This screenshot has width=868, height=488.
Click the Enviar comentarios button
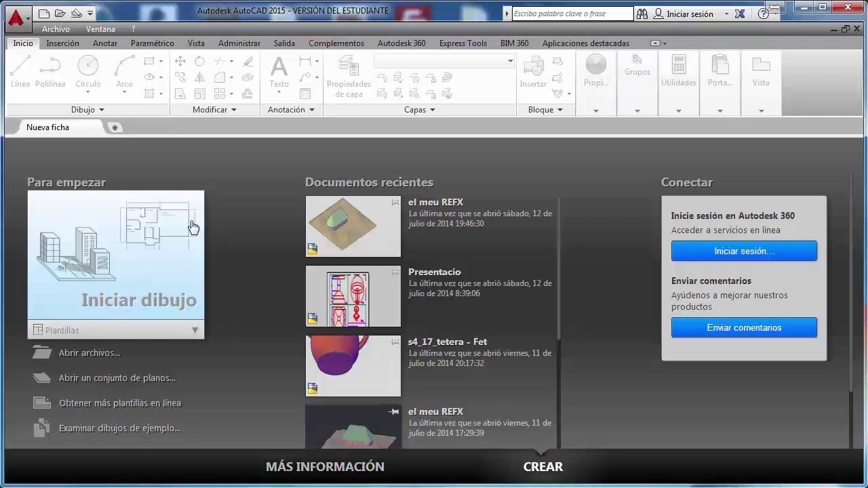[x=744, y=327]
